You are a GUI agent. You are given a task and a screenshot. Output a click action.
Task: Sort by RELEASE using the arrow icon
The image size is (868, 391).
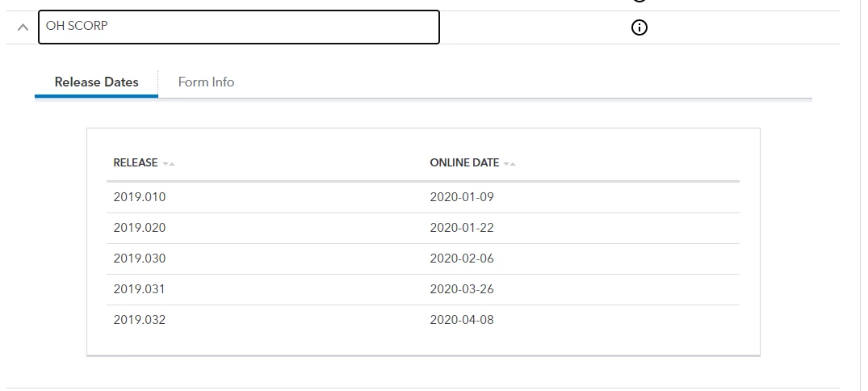pyautogui.click(x=169, y=163)
